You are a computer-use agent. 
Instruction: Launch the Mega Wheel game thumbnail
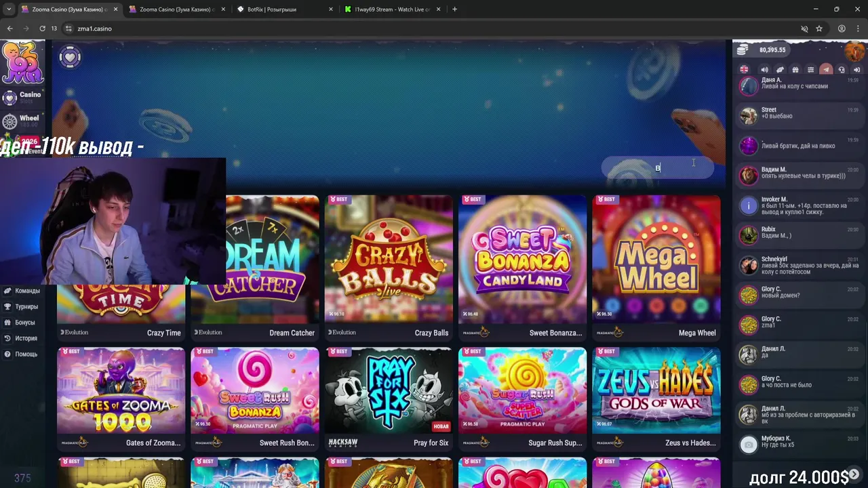click(656, 260)
